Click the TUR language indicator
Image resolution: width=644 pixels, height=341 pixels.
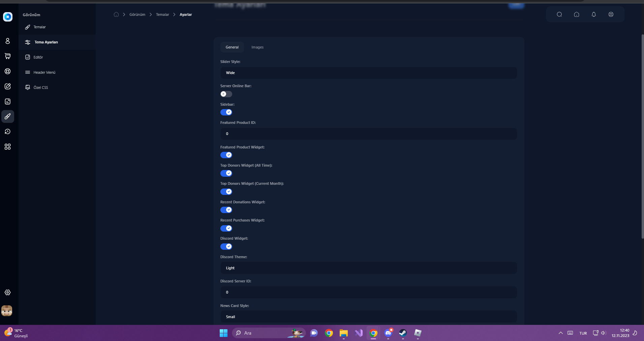pyautogui.click(x=583, y=333)
